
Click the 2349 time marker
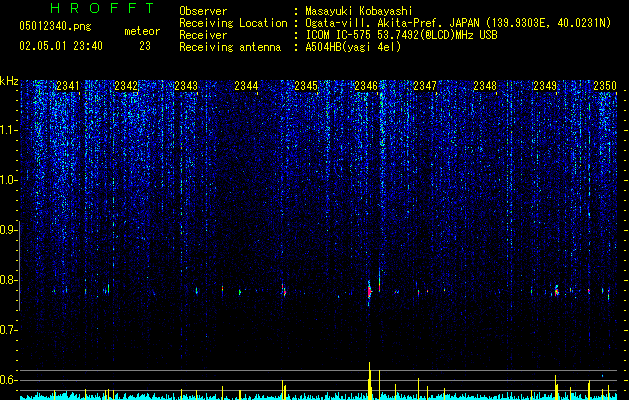tap(545, 86)
